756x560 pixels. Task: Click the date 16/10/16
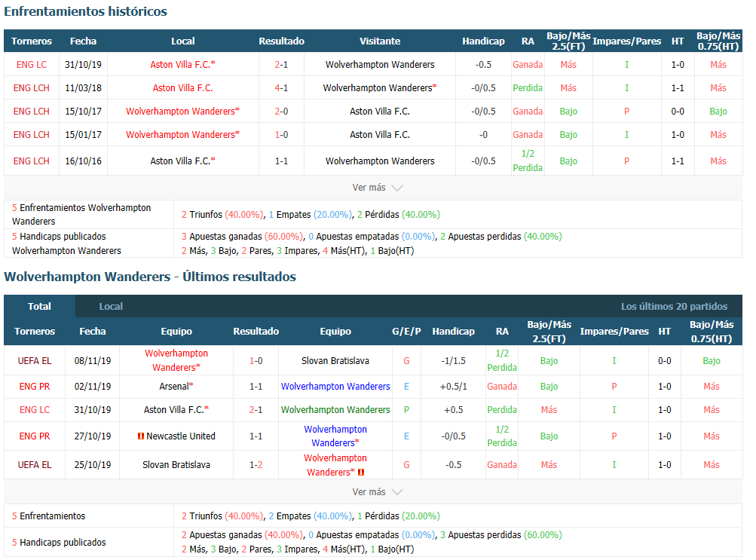tap(84, 161)
